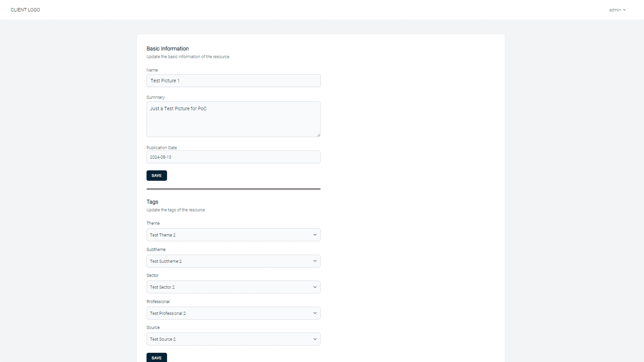
Task: Click the chevron arrow beside admin
Action: pyautogui.click(x=624, y=10)
